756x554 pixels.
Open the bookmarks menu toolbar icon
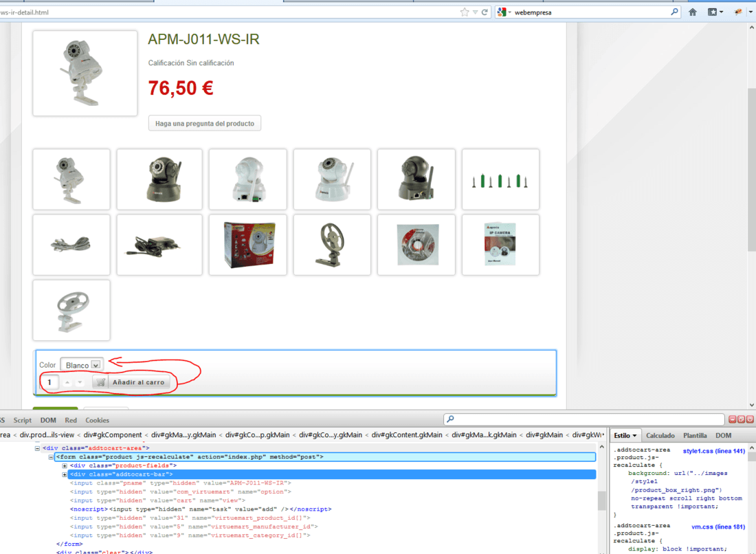[715, 12]
